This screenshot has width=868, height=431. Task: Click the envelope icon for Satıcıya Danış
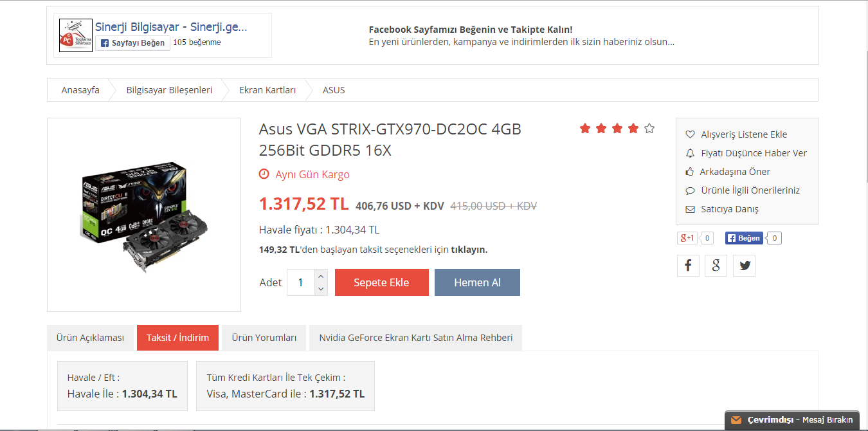[x=690, y=209]
